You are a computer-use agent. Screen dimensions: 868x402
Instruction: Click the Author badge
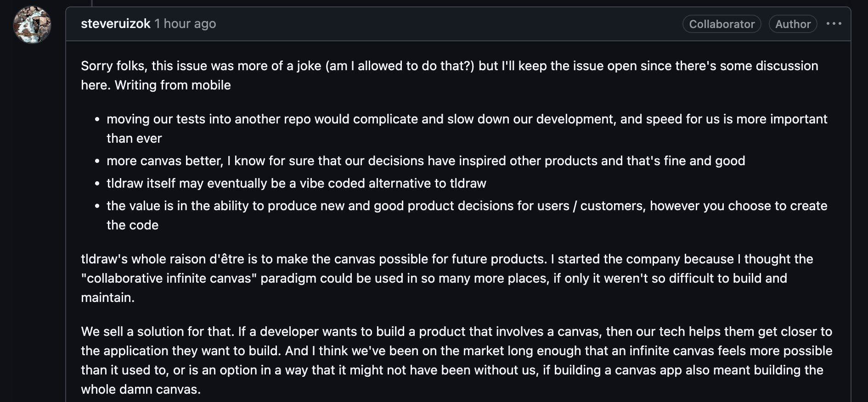tap(793, 24)
